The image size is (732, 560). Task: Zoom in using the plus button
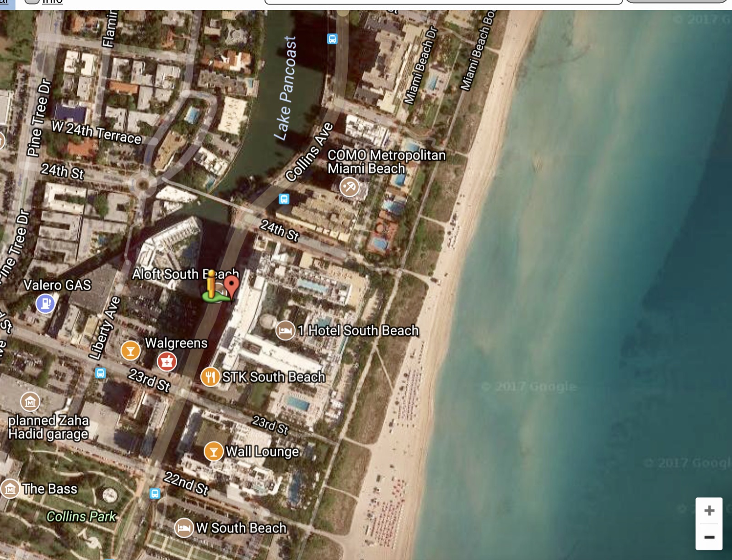tap(708, 509)
